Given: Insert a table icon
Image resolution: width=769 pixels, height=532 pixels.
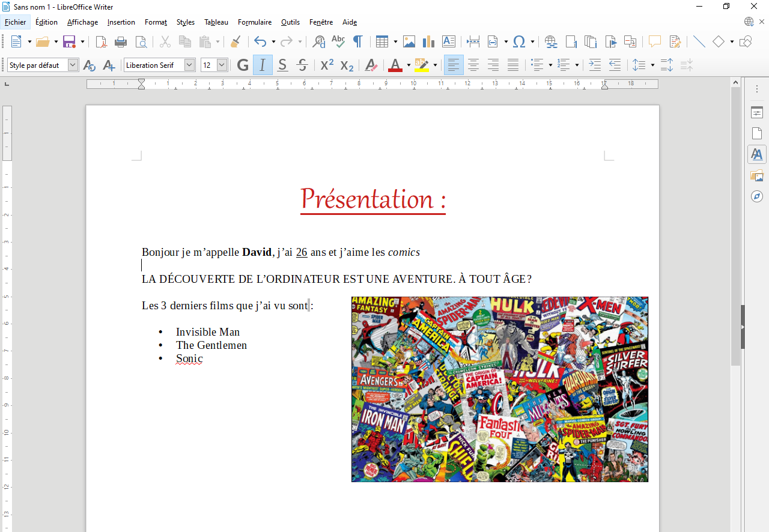Looking at the screenshot, I should click(382, 41).
